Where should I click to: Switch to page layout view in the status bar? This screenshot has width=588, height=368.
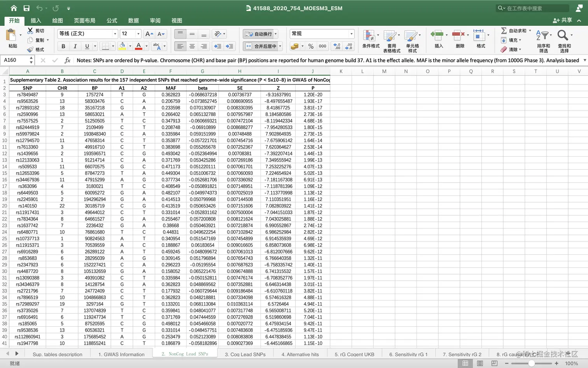(x=480, y=363)
